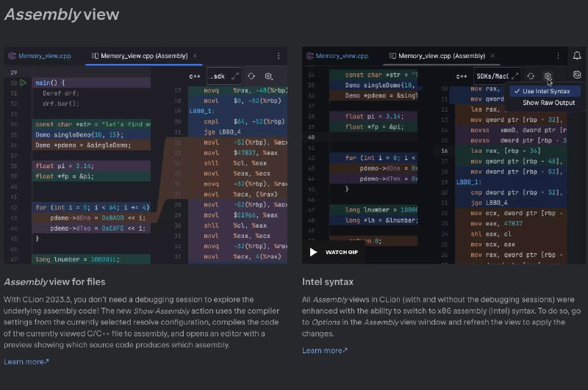Click the 'lea rax, [rbp - 36]' assembly line
588x390 pixels.
click(506, 151)
